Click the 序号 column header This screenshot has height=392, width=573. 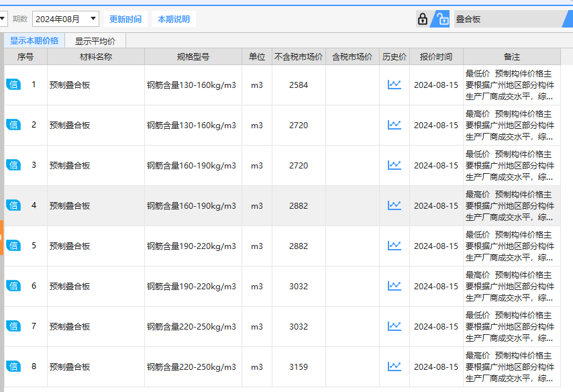point(25,56)
